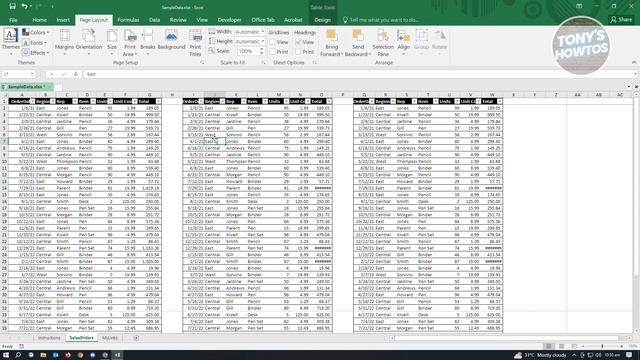Collapse the ribbon with the arrow
Viewport: 640px width, 360px height.
pyautogui.click(x=634, y=62)
